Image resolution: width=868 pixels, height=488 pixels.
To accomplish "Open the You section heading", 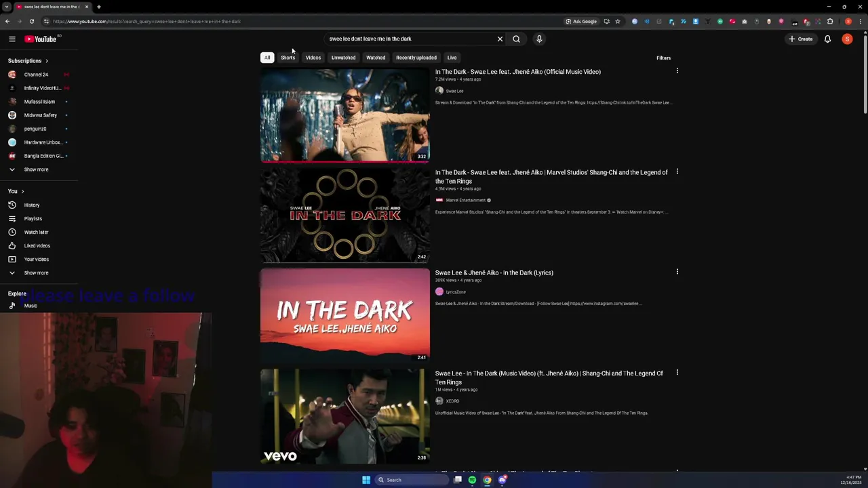I will (x=16, y=191).
